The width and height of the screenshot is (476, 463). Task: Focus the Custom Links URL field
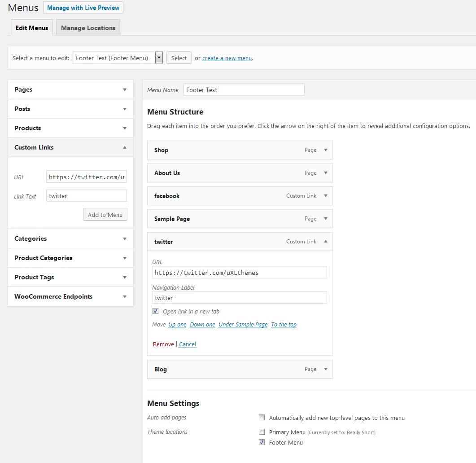point(87,177)
